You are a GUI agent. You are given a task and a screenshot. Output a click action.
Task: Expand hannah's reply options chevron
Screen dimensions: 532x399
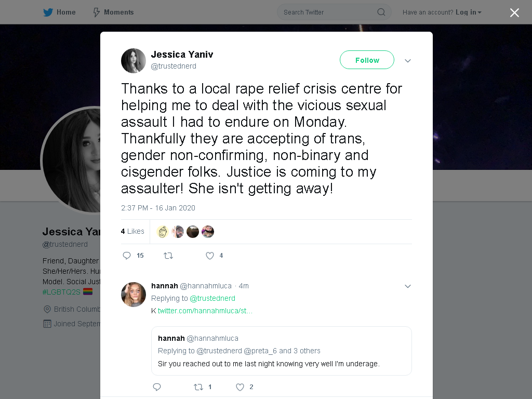pyautogui.click(x=407, y=286)
